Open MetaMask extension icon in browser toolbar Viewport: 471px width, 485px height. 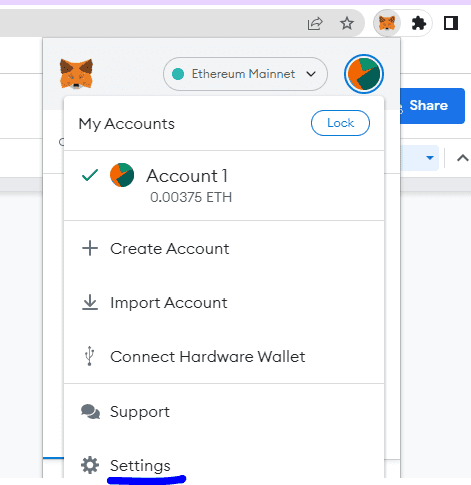pos(387,23)
